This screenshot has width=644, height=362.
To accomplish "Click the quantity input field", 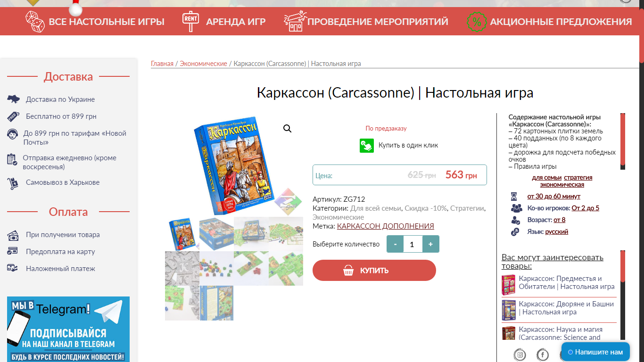I will [413, 244].
